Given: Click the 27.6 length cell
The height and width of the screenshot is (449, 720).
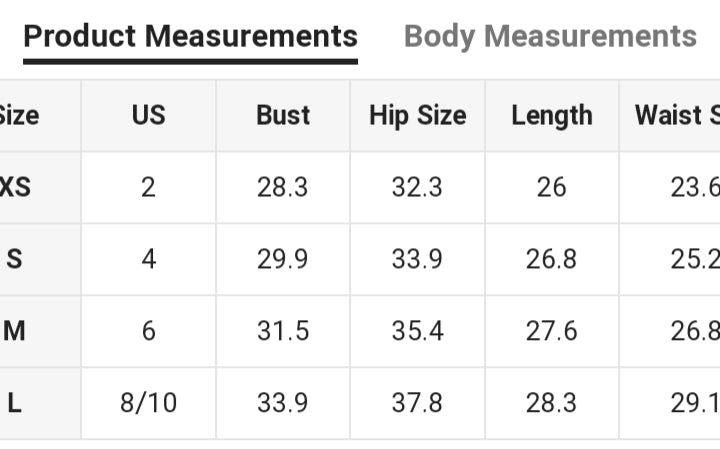Looking at the screenshot, I should tap(552, 331).
